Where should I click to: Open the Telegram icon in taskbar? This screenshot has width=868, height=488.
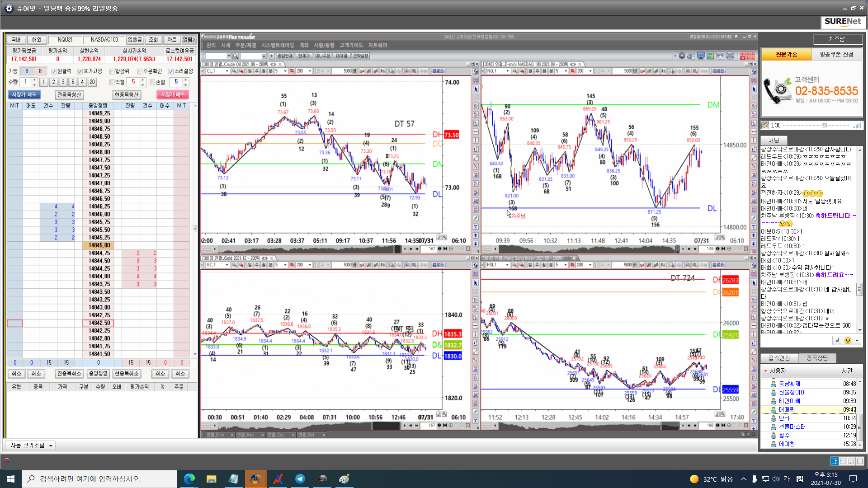300,479
